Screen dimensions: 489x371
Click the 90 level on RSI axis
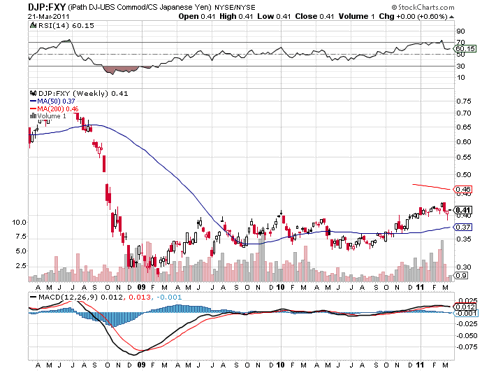[x=461, y=31]
